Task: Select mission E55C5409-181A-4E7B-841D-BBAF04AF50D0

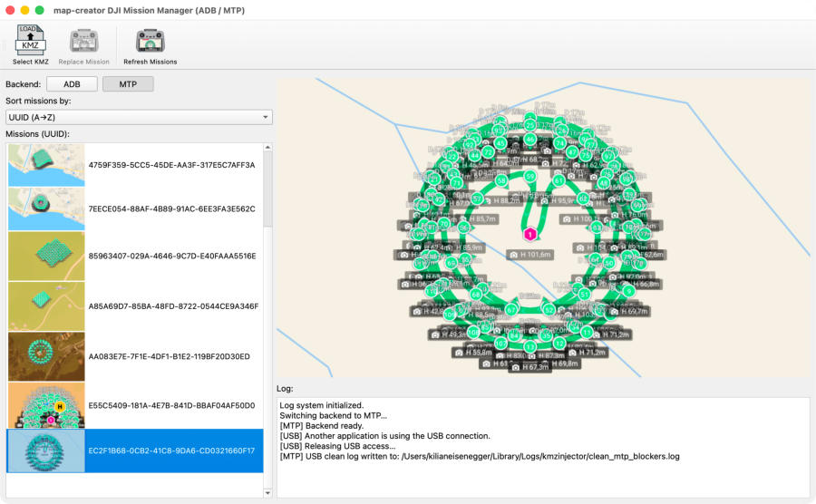Action: point(171,405)
